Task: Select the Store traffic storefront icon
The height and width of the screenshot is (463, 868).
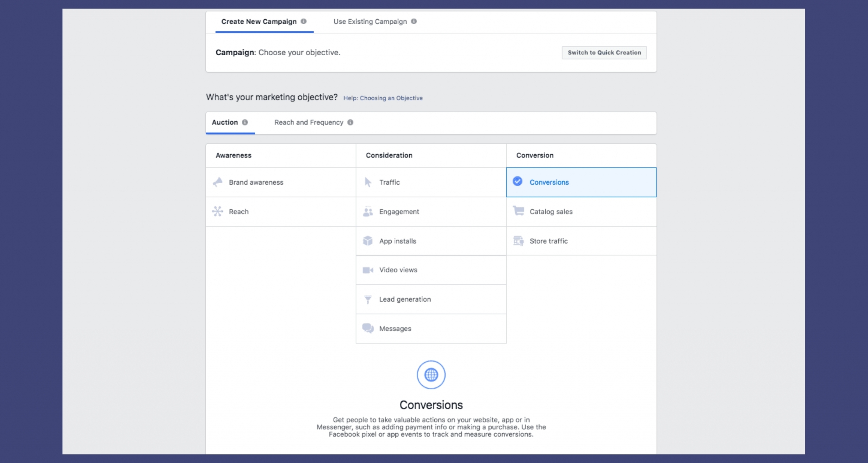Action: click(519, 241)
